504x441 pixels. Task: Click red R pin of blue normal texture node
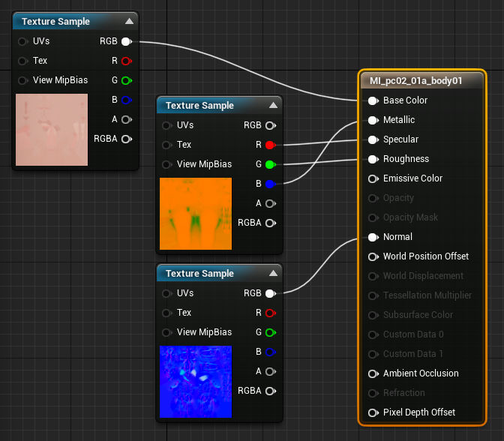(271, 313)
